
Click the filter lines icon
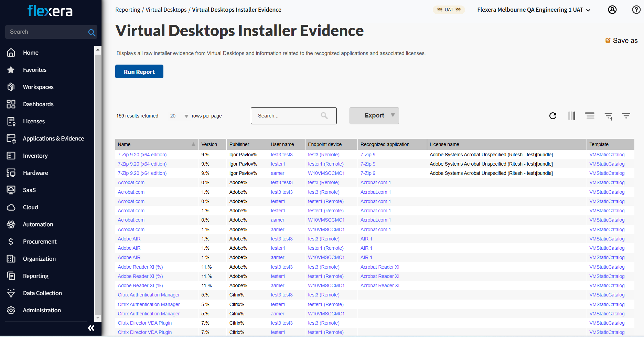626,116
